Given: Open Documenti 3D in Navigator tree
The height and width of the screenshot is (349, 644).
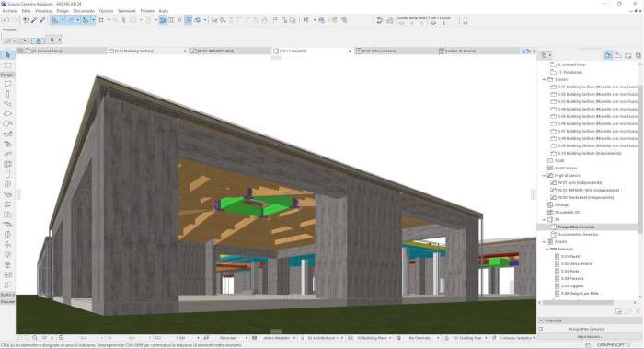Looking at the screenshot, I should (x=567, y=212).
